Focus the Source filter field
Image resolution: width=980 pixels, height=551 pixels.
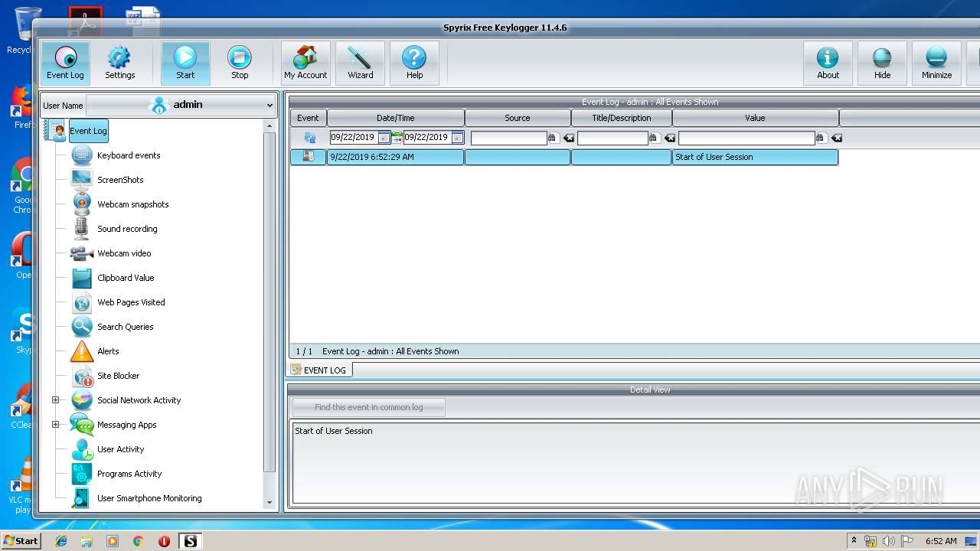[x=508, y=138]
